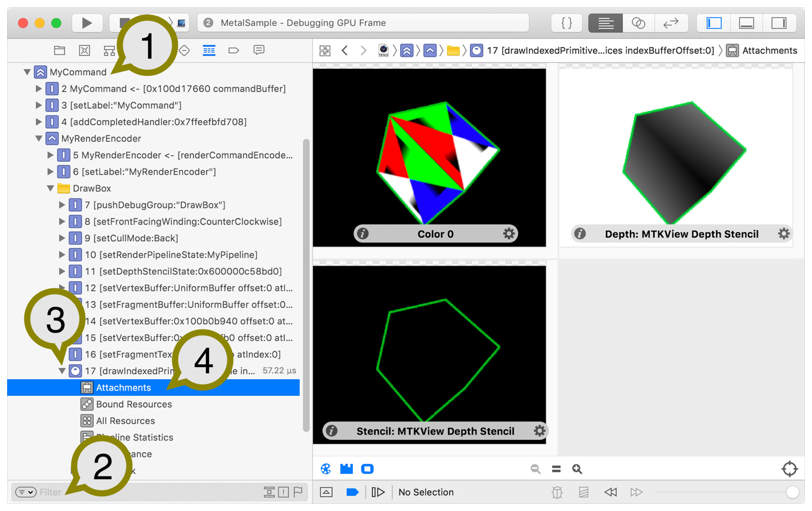Collapse the MyCommand tree group
Image resolution: width=812 pixels, height=511 pixels.
pos(27,72)
